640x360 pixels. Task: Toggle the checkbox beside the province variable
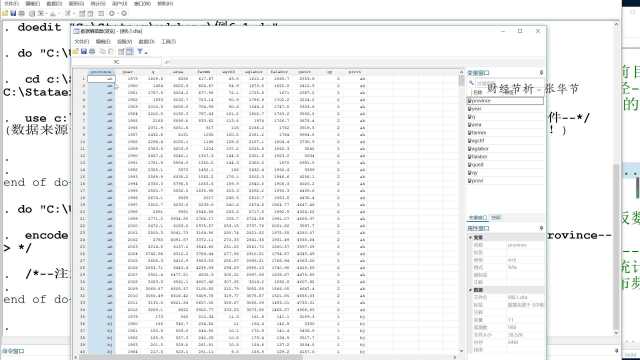[470, 100]
